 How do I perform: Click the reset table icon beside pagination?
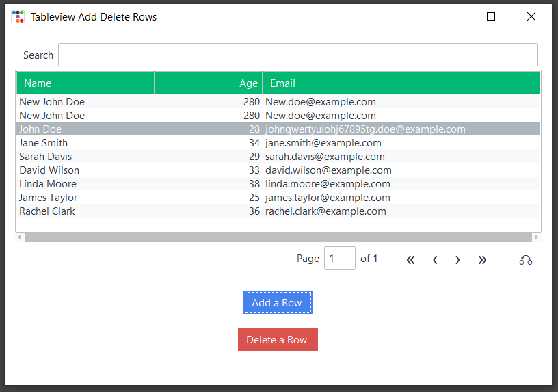point(526,260)
